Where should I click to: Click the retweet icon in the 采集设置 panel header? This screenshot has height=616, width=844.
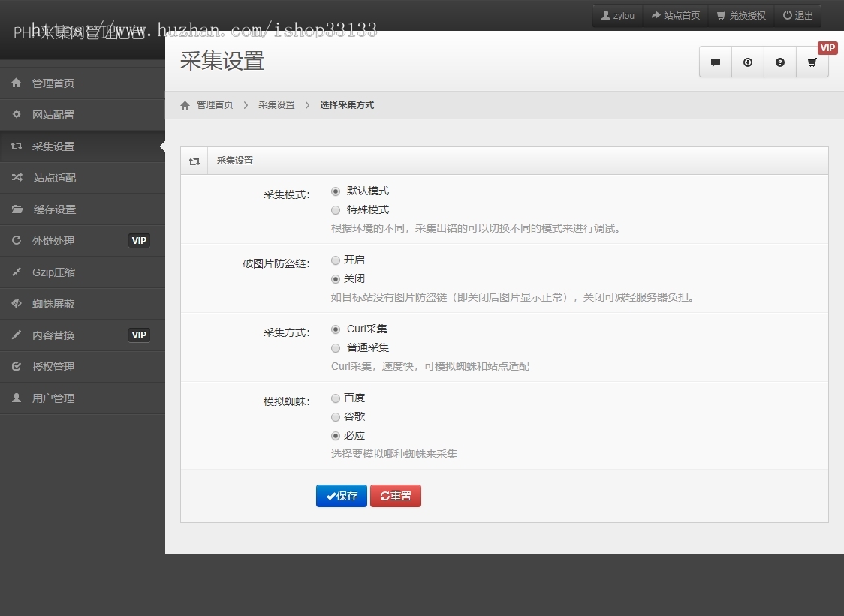[194, 161]
